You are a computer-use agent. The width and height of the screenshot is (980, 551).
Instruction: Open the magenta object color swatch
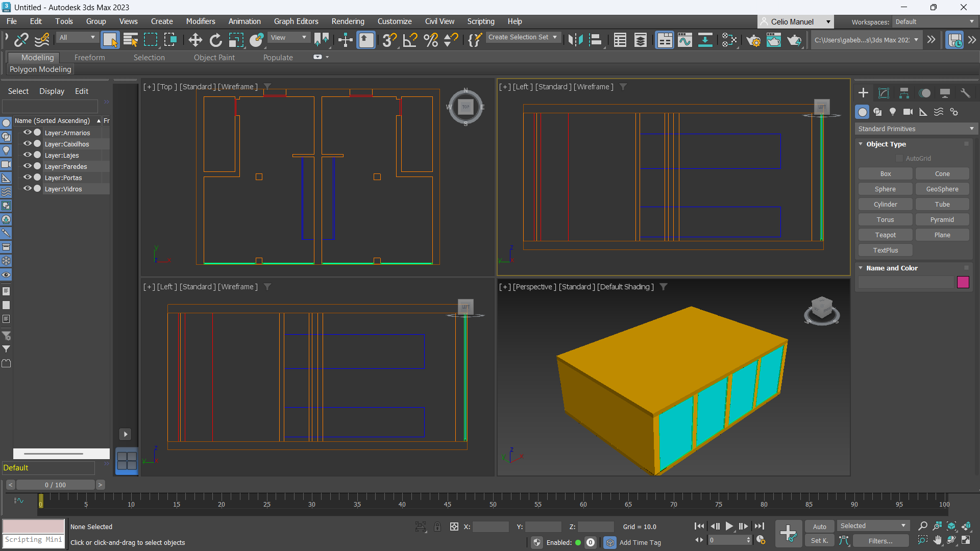click(x=963, y=282)
